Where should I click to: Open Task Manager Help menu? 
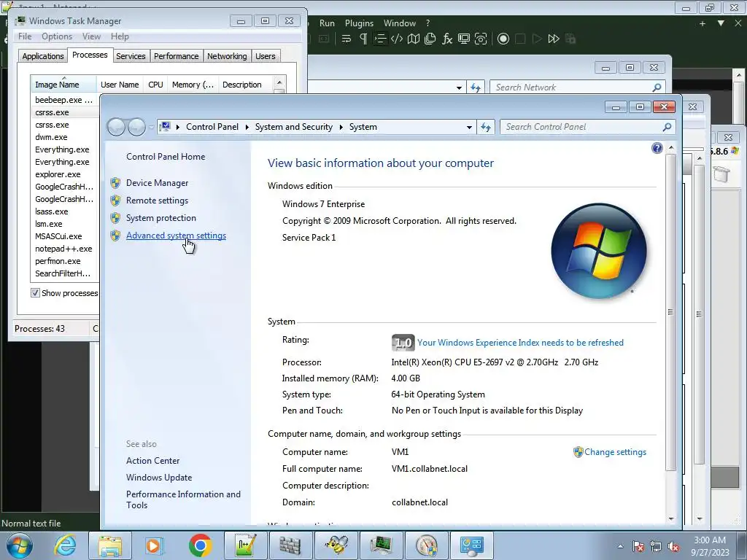click(120, 36)
